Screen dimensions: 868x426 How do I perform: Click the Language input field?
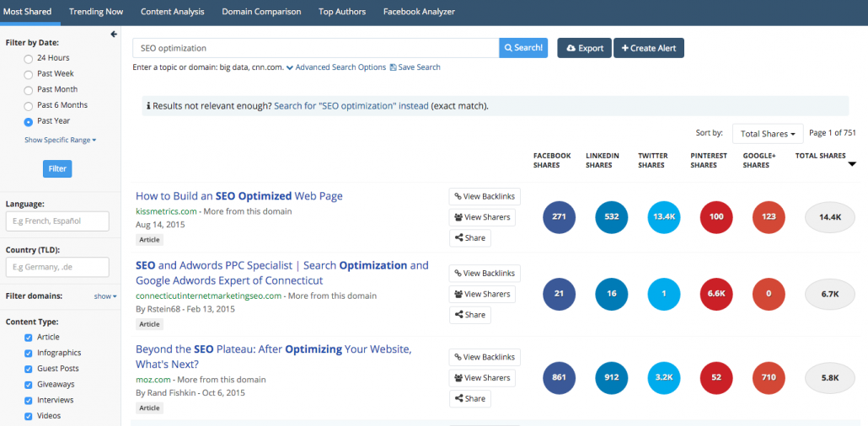[57, 221]
